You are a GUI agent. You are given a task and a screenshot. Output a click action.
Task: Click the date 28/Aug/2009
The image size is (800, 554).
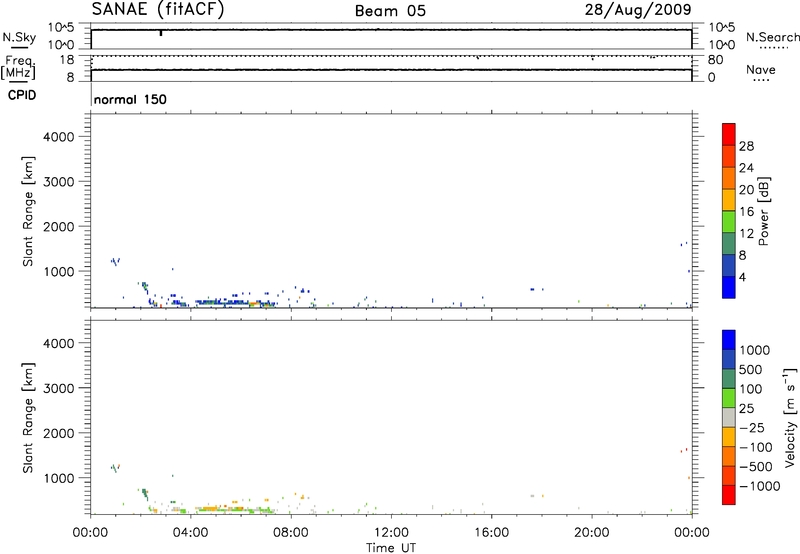[x=638, y=10]
